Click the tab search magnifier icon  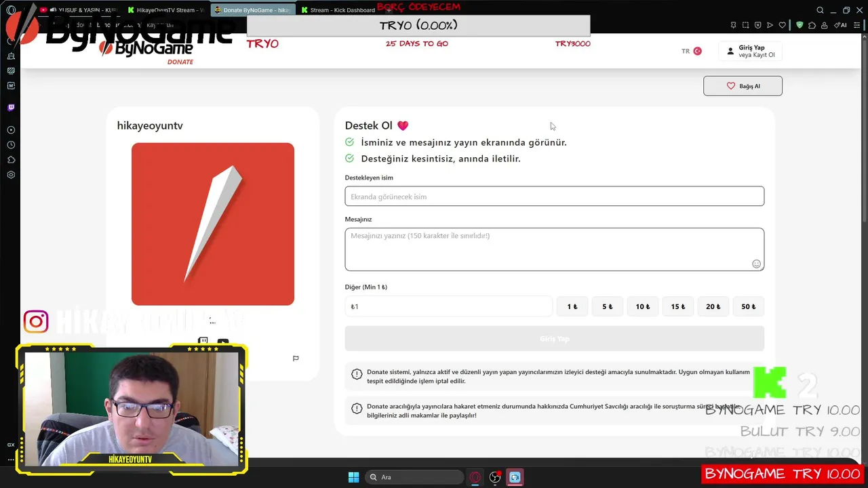(820, 10)
